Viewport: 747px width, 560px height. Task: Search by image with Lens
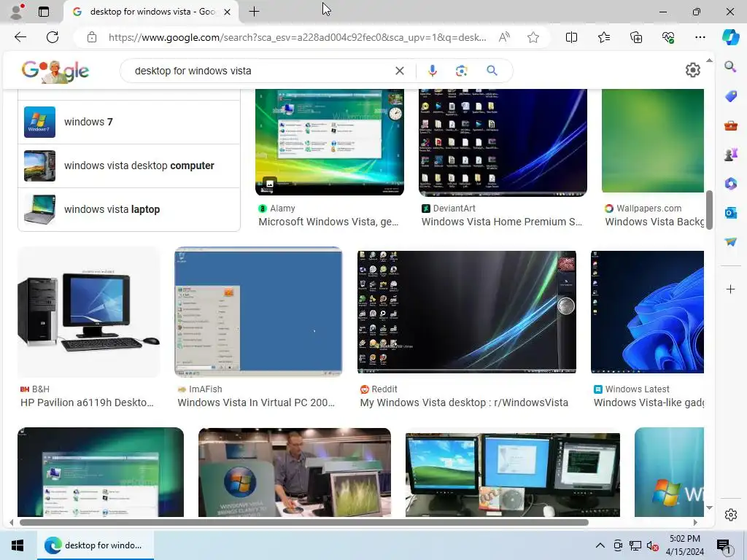point(461,71)
